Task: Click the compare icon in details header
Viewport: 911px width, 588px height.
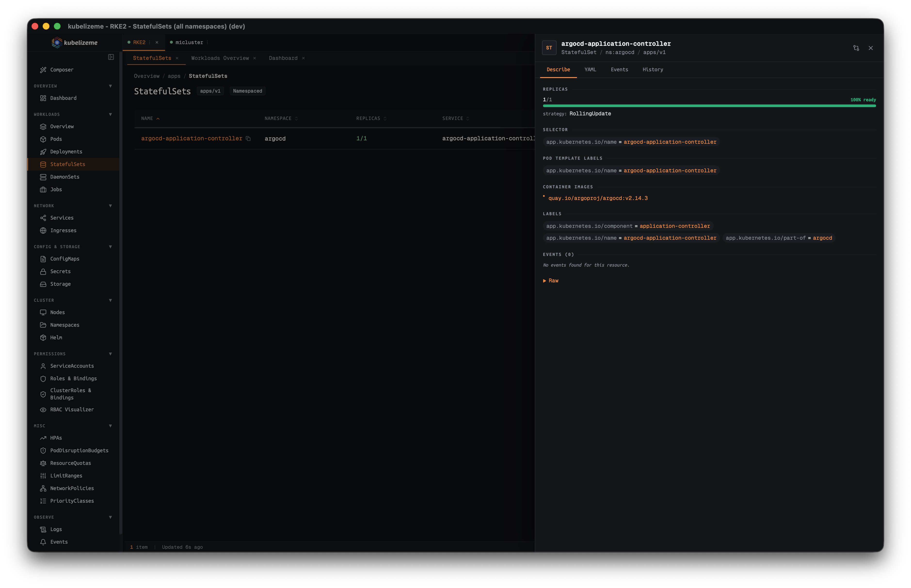Action: point(856,48)
